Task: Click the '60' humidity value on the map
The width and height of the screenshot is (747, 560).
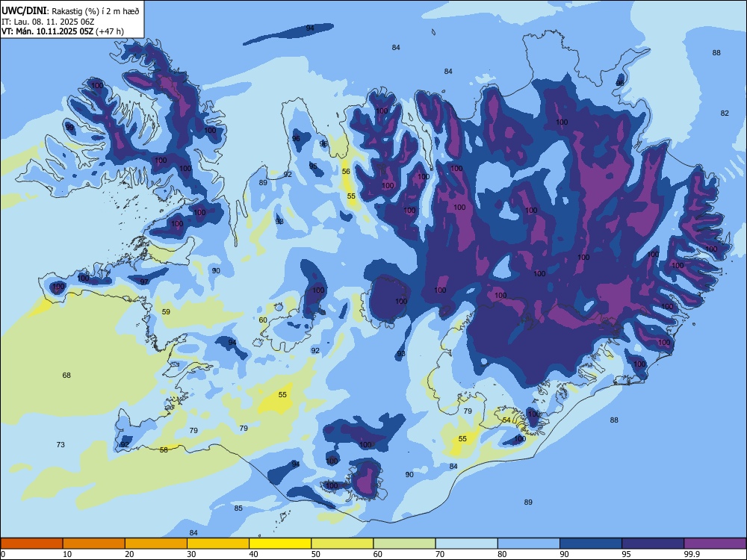Action: [263, 320]
